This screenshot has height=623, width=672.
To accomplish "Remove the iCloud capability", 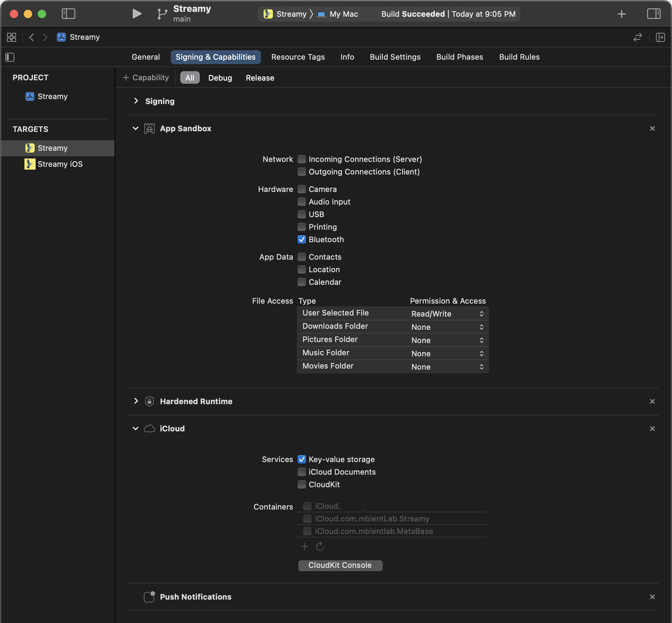I will click(652, 429).
